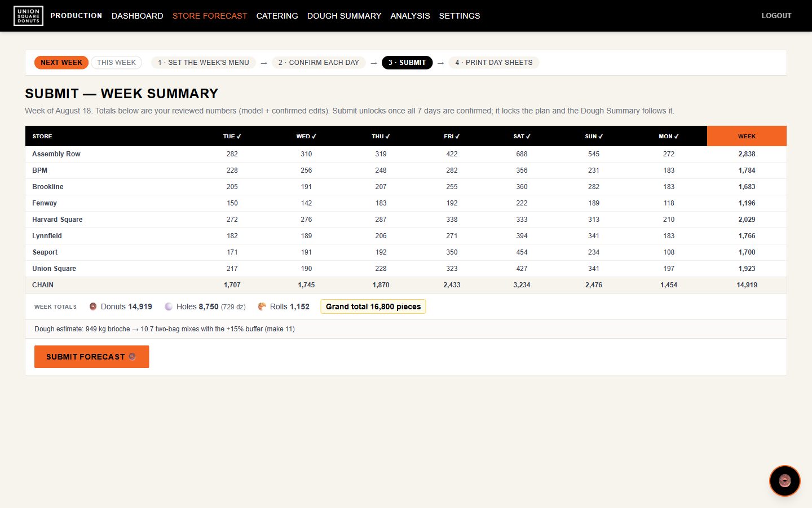Select the Fenway store name
The height and width of the screenshot is (508, 812).
pyautogui.click(x=45, y=203)
